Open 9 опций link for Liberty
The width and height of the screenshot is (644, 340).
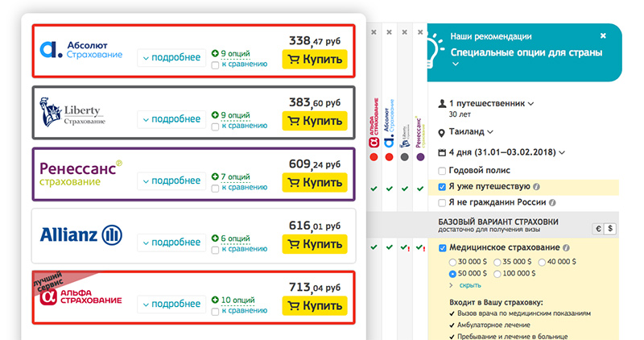[235, 115]
